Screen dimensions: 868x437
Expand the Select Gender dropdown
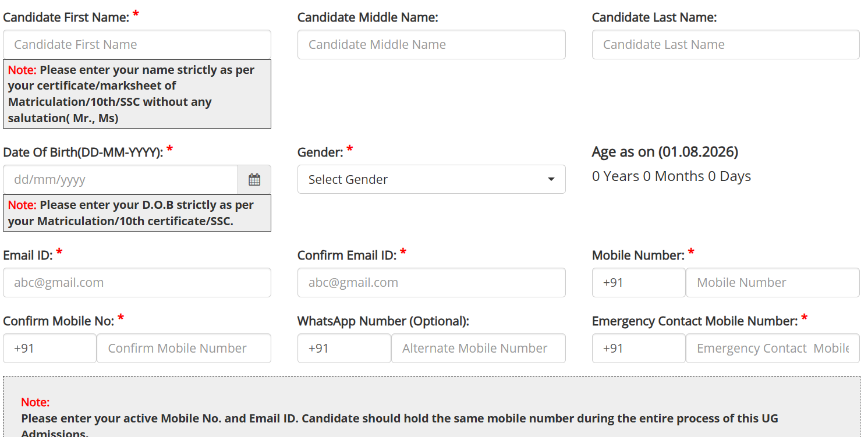point(431,180)
